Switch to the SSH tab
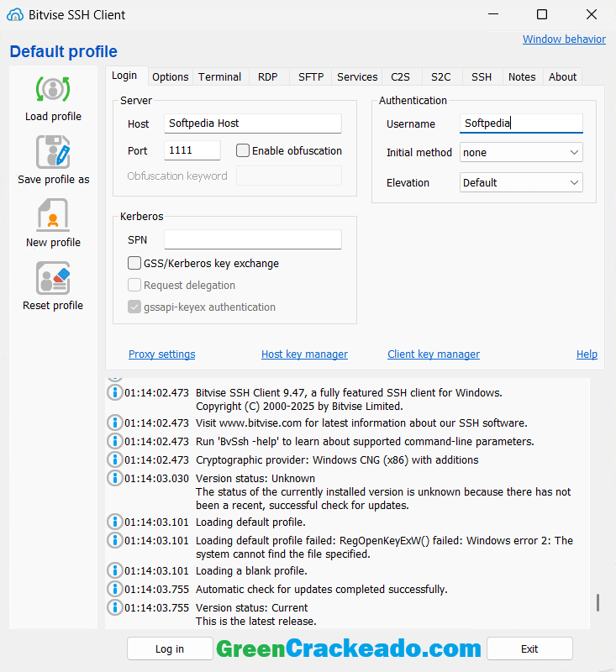The image size is (616, 672). tap(482, 76)
